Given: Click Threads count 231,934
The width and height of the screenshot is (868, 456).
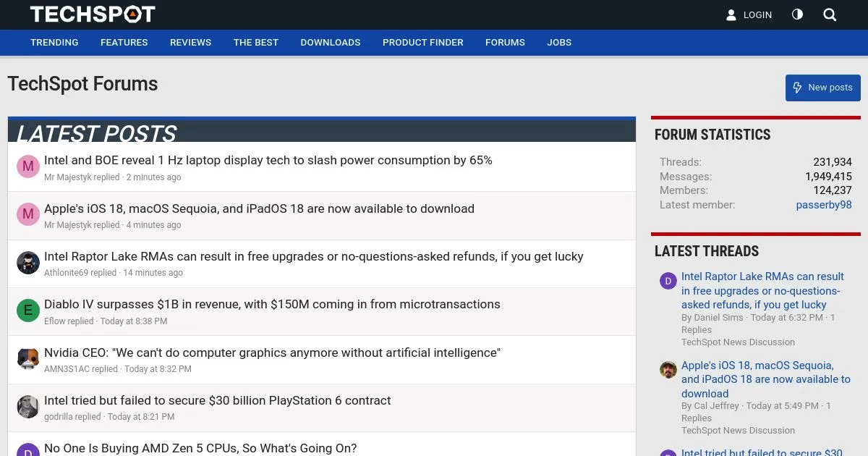Looking at the screenshot, I should tap(833, 162).
